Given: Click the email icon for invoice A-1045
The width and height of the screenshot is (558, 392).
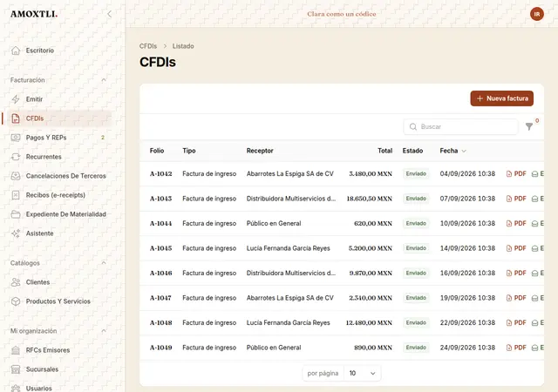Looking at the screenshot, I should 534,248.
